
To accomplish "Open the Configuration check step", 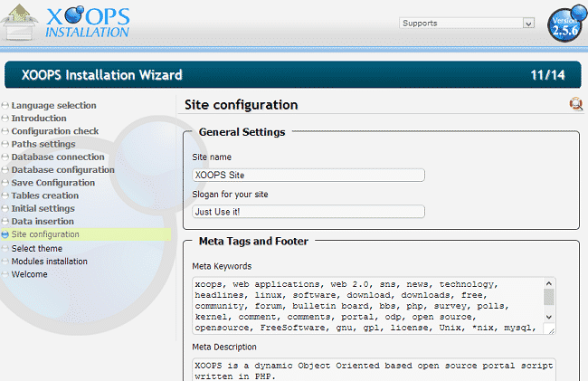I will 55,131.
